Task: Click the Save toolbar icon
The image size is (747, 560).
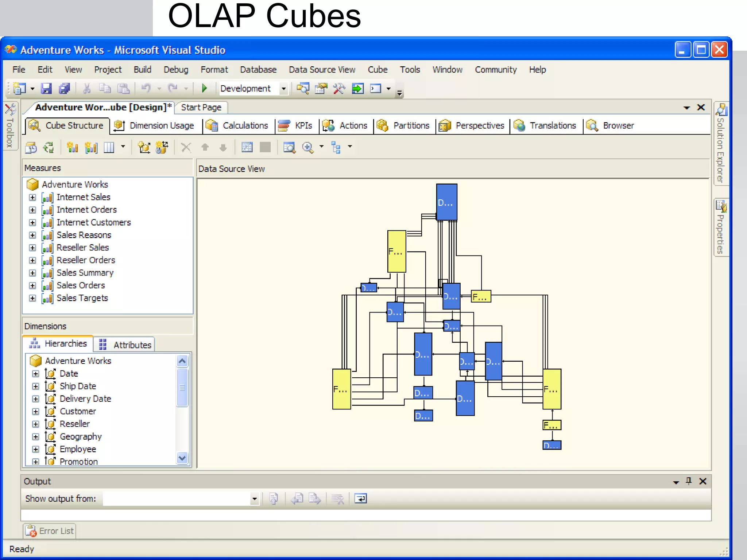Action: 46,88
